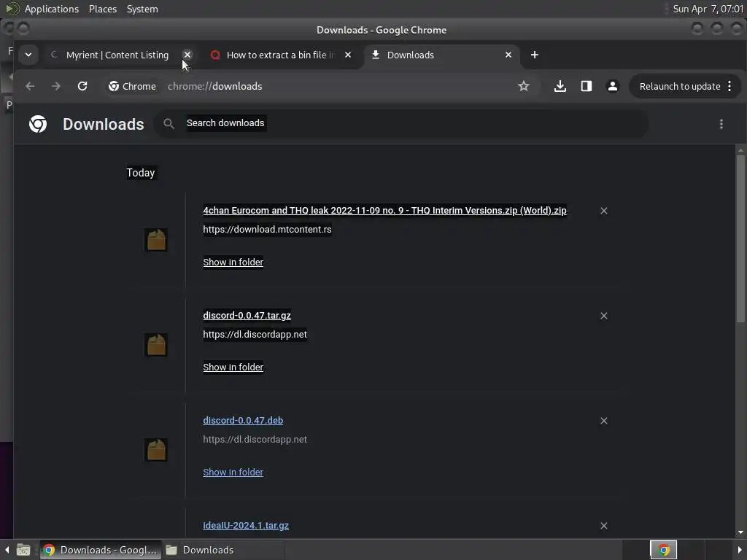This screenshot has width=747, height=560.
Task: Reload the Downloads page
Action: click(x=82, y=86)
